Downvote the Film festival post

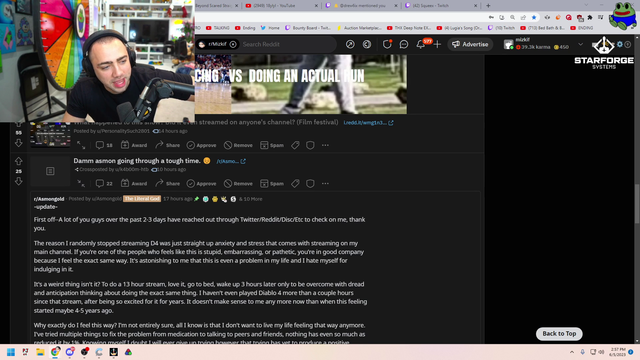[x=18, y=143]
